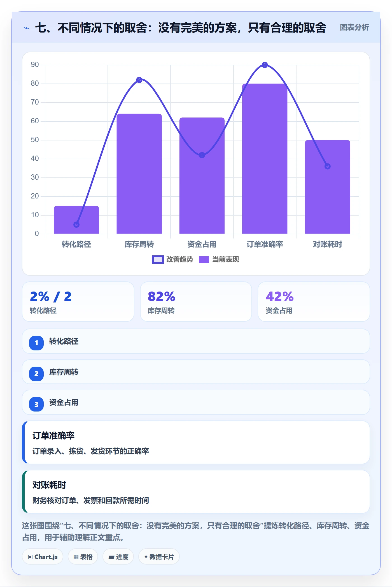Click the text 订单录入、拣货、发货环节的正确率
The image size is (392, 587).
tap(91, 451)
